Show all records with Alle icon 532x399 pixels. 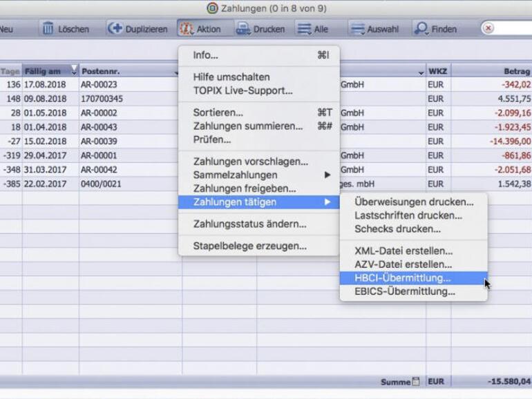304,29
